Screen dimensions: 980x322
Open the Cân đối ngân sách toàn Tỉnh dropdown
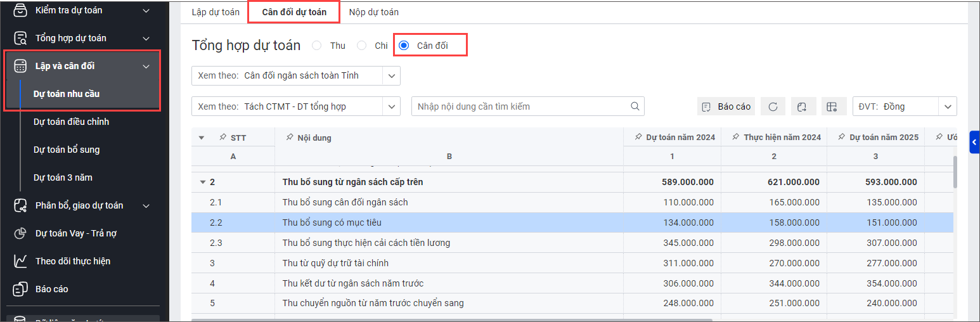[390, 75]
